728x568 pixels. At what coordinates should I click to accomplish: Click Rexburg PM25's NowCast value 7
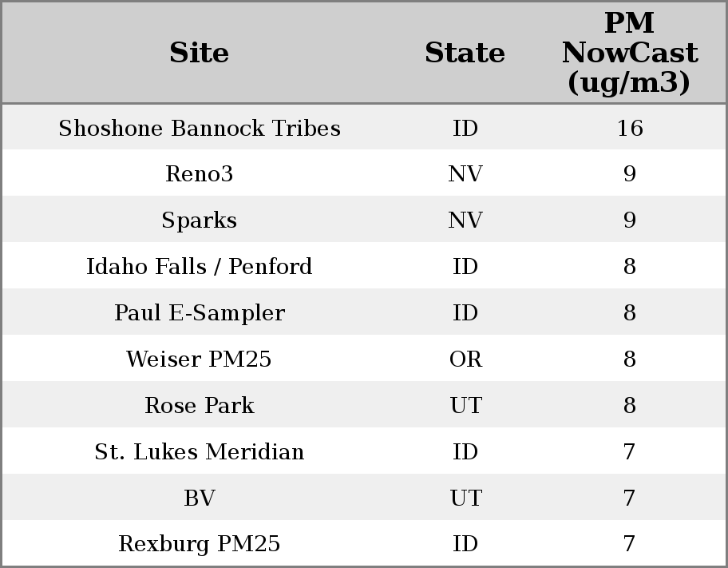[629, 545]
